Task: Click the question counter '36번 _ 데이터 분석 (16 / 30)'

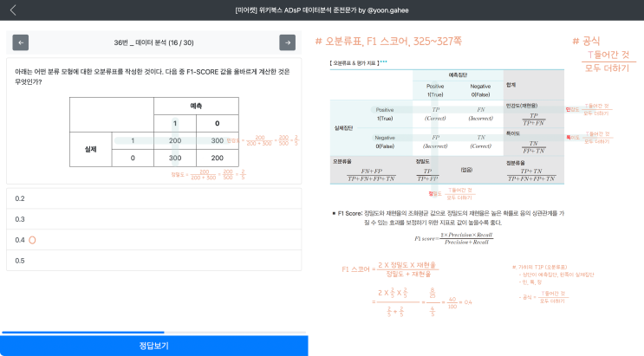Action: (x=154, y=42)
